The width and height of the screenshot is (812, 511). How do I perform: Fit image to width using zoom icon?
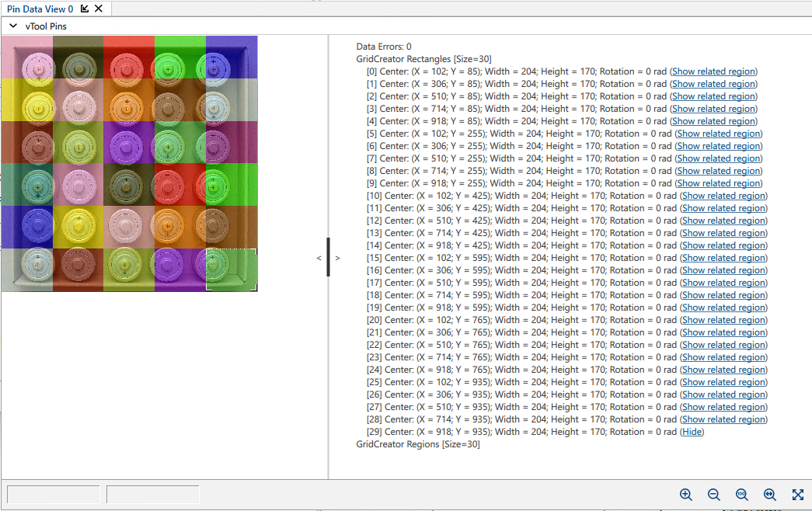(x=770, y=495)
